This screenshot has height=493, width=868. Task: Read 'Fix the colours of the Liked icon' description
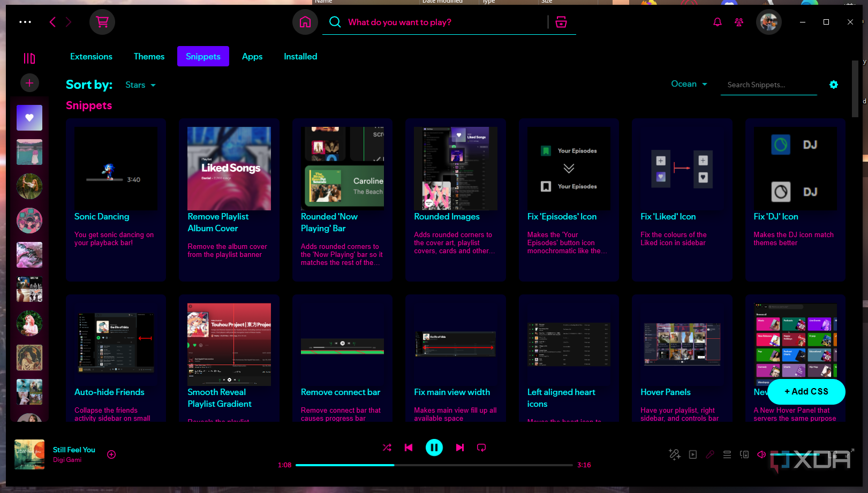tap(674, 239)
